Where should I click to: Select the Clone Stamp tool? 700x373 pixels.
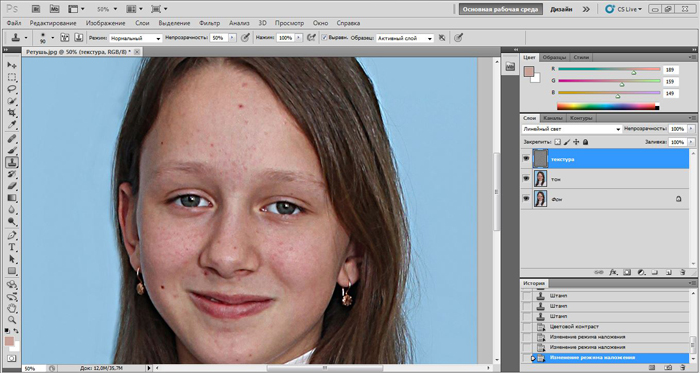(x=12, y=162)
